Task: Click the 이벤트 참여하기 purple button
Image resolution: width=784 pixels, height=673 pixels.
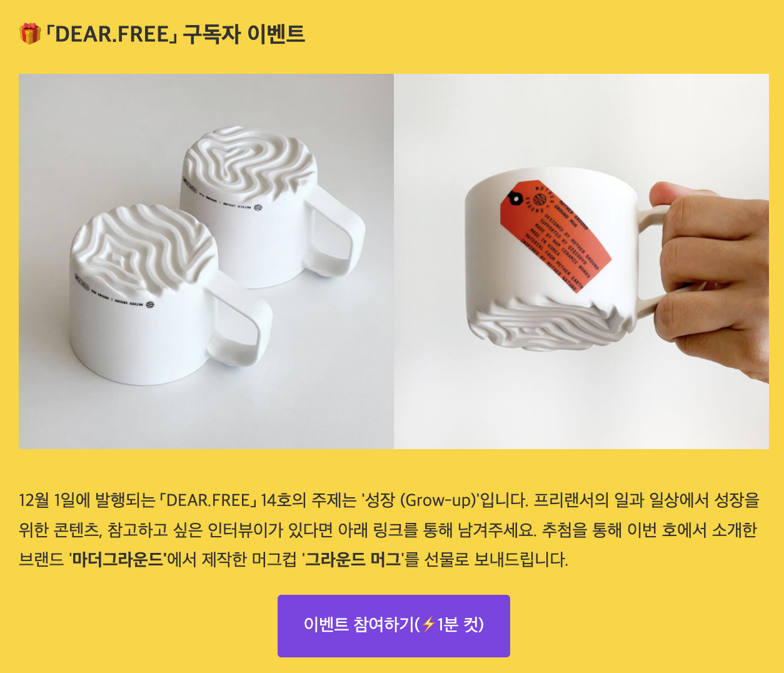Action: point(394,625)
